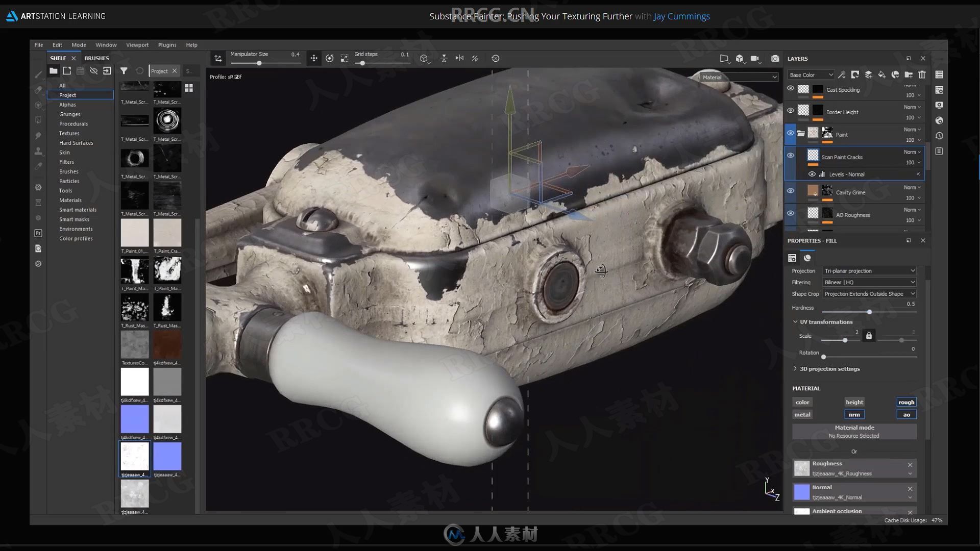Toggle the rough material channel
The height and width of the screenshot is (551, 980).
[x=906, y=402]
